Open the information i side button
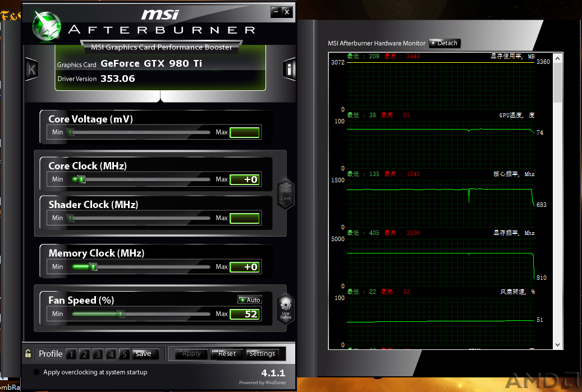582x392 pixels. click(x=289, y=69)
